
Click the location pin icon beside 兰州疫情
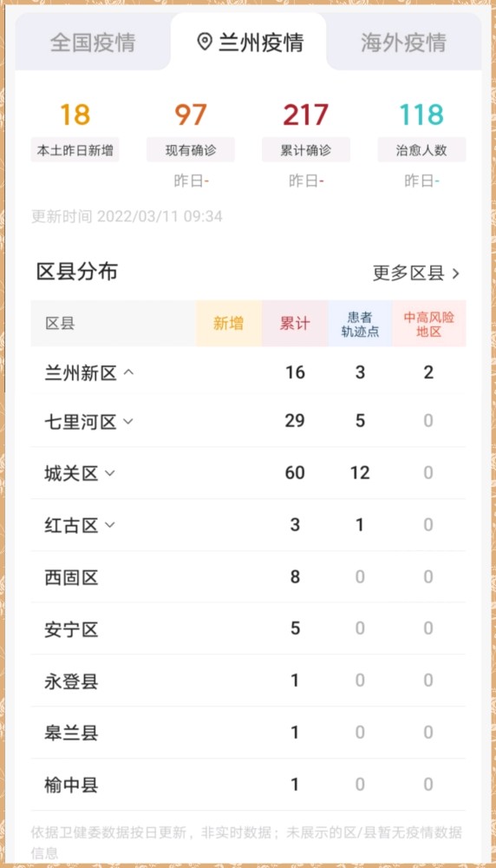point(205,42)
